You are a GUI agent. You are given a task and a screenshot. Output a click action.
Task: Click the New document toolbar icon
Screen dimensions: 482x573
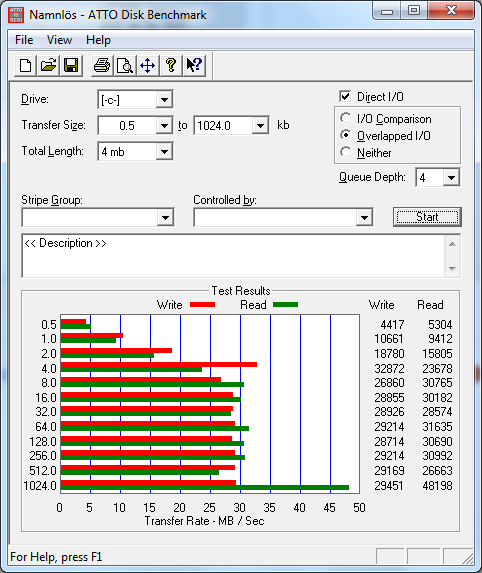pyautogui.click(x=25, y=66)
